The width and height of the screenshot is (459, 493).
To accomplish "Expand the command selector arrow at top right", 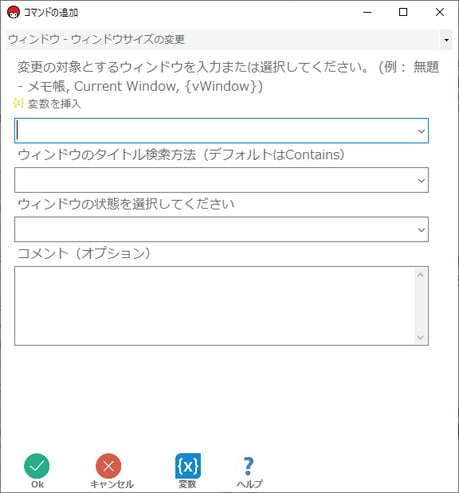I will [446, 40].
